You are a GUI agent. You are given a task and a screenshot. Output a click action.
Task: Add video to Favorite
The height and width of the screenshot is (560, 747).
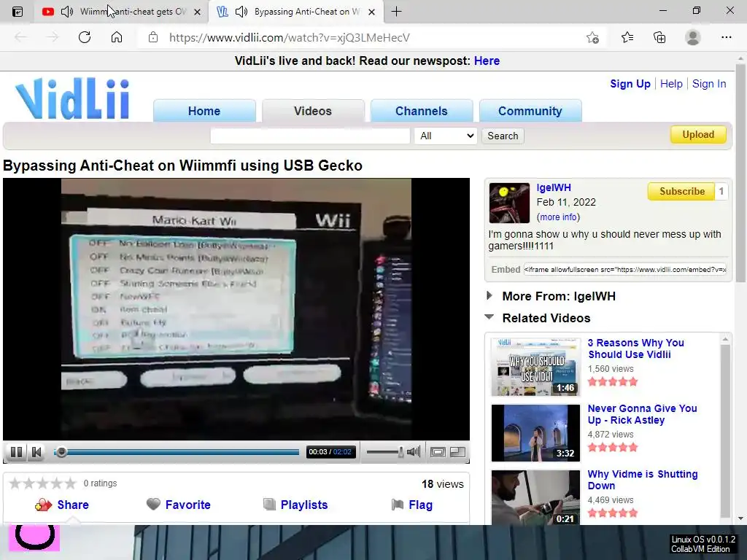point(178,505)
